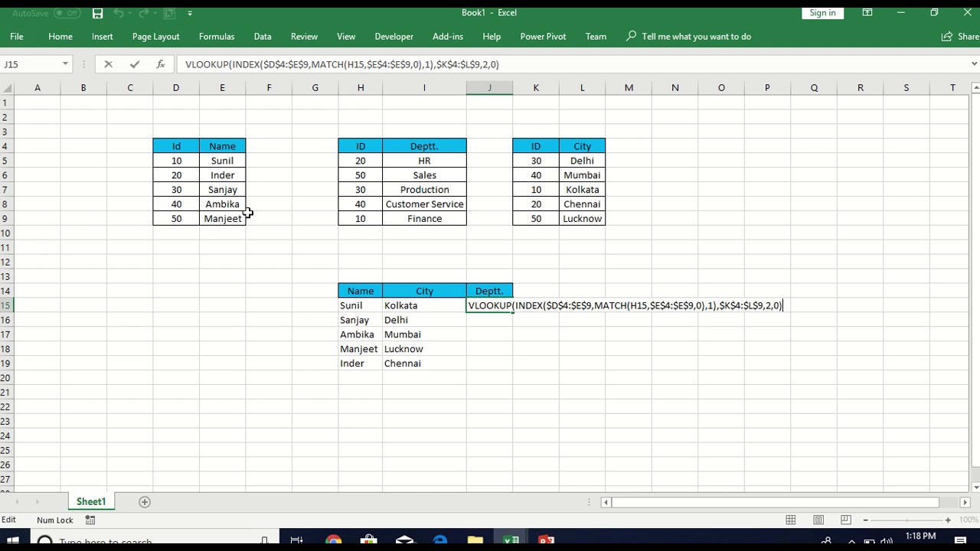The height and width of the screenshot is (551, 980).
Task: Click horizontal scrollbar right arrow
Action: point(965,502)
